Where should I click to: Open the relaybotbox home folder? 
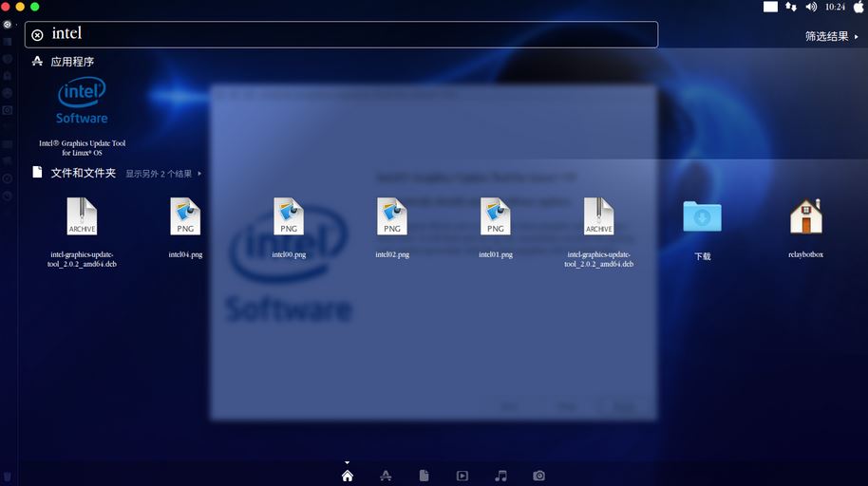pos(805,217)
